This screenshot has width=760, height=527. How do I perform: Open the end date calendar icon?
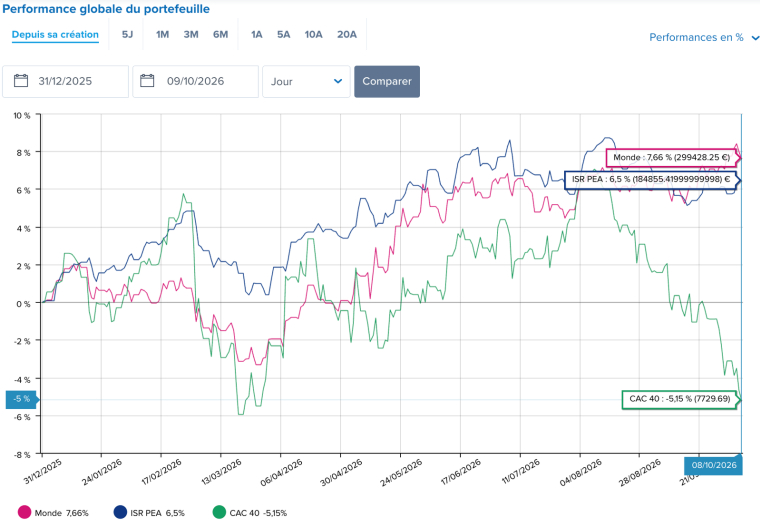pyautogui.click(x=147, y=80)
